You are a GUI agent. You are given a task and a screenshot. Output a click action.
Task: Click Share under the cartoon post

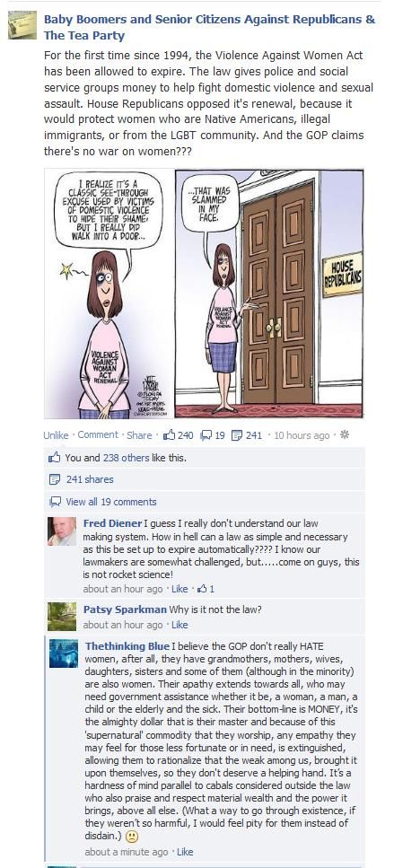pyautogui.click(x=139, y=435)
